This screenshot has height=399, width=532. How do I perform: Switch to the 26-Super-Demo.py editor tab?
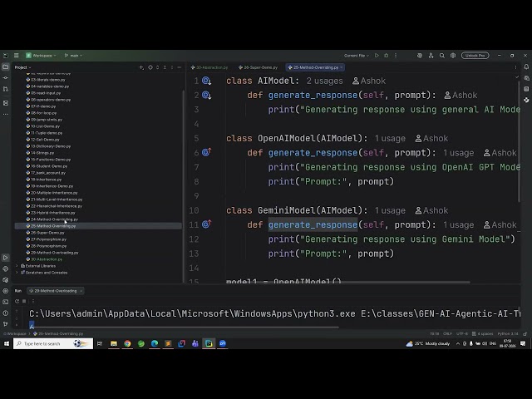point(259,67)
